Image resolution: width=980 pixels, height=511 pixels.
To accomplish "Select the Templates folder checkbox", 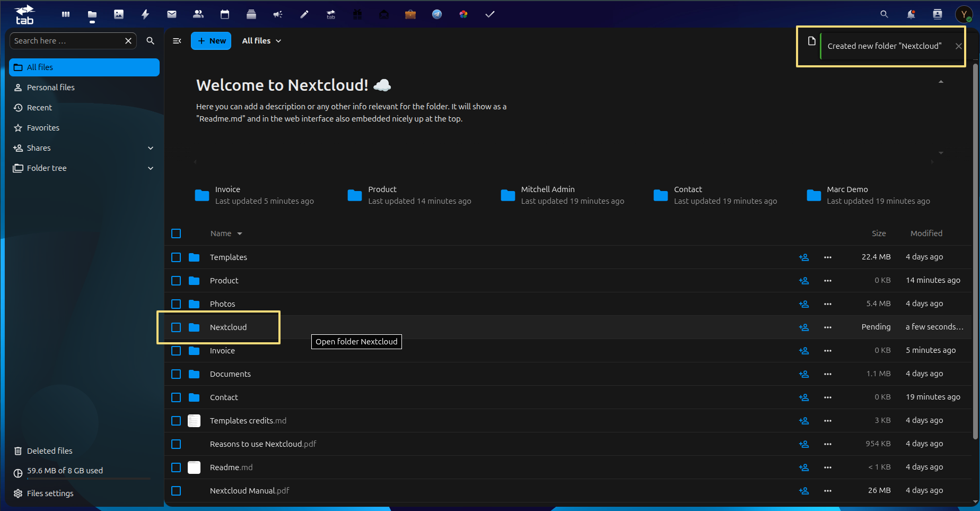I will pyautogui.click(x=176, y=257).
